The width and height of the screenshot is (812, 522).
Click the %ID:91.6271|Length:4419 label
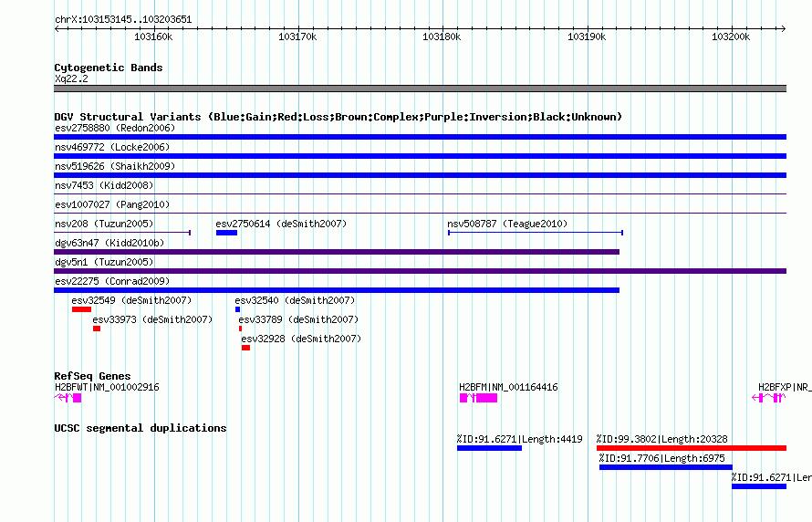(519, 439)
